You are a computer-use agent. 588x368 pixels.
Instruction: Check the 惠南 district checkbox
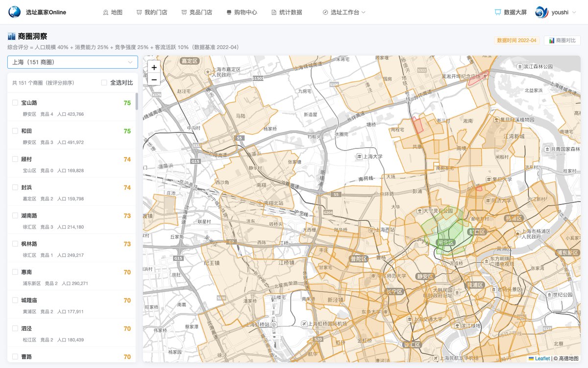(15, 272)
